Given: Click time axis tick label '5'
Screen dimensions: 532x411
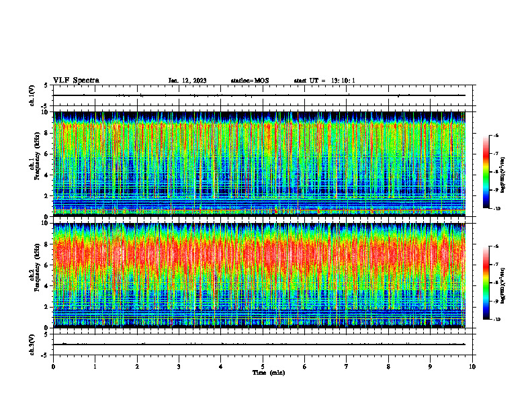Looking at the screenshot, I should click(x=263, y=367).
